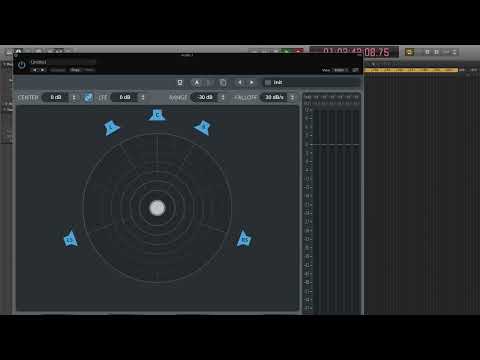Image resolution: width=480 pixels, height=360 pixels.
Task: Click the yellow cycle range in ruler
Action: [x=411, y=70]
